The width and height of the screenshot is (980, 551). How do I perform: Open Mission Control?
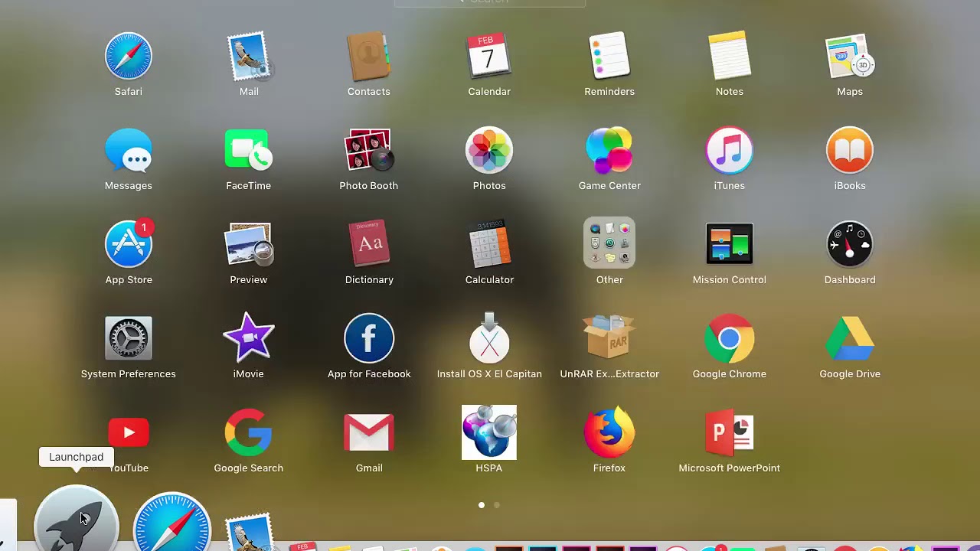(730, 245)
